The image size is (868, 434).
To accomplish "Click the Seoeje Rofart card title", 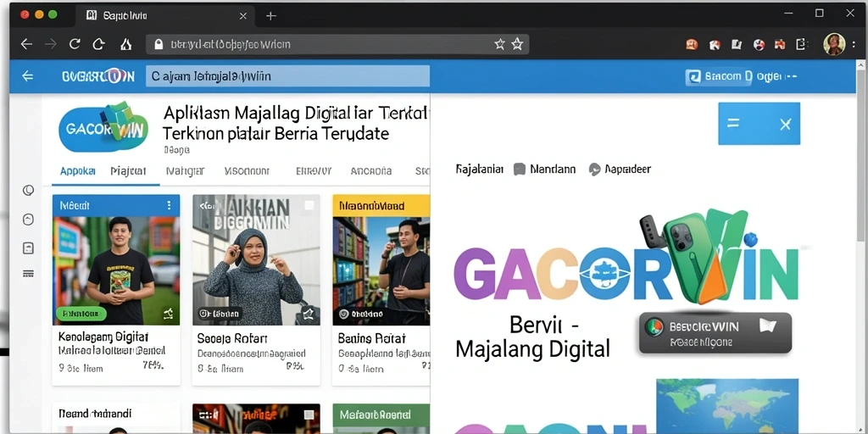I will coord(232,337).
